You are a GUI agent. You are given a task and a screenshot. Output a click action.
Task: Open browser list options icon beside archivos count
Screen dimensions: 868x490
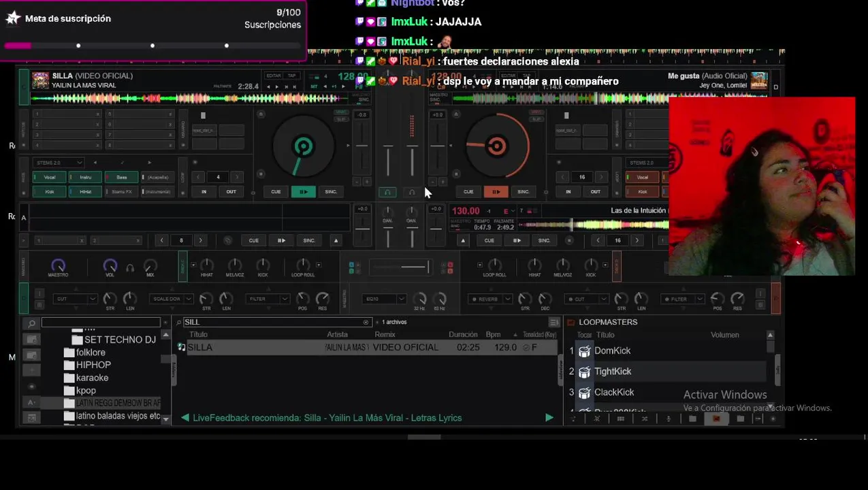point(554,323)
